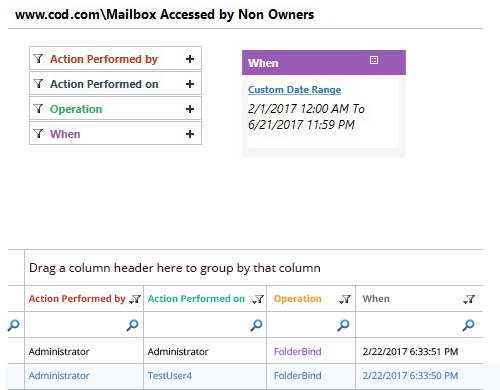Click the Action Performed on search input field

[x=198, y=325]
